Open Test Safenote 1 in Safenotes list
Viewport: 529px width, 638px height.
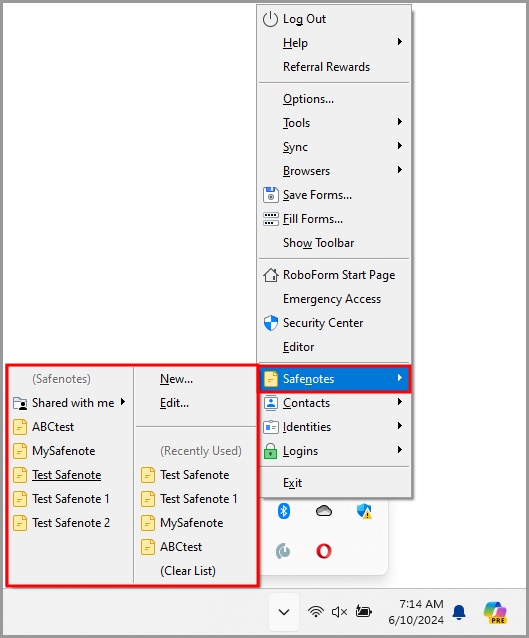click(71, 499)
